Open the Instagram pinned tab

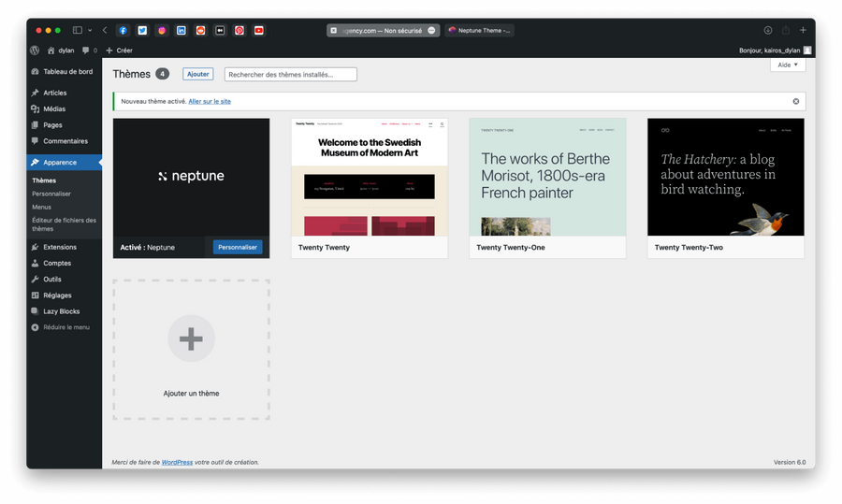[x=162, y=31]
